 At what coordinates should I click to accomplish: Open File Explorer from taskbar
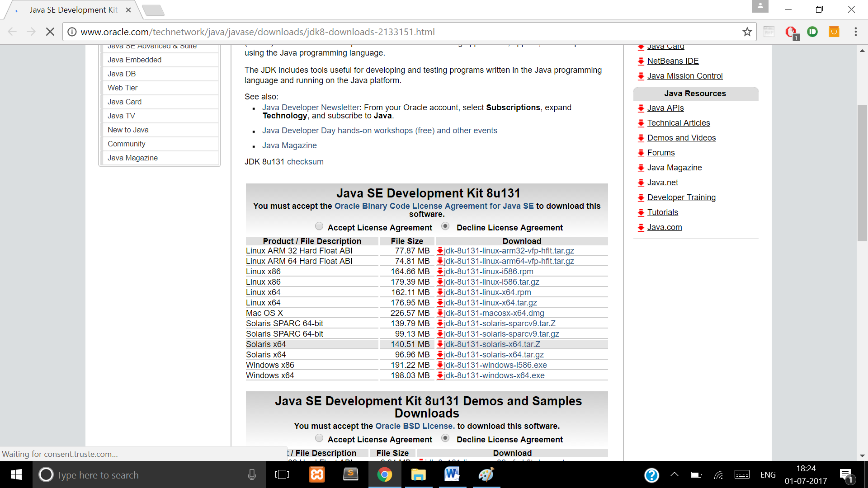click(419, 474)
